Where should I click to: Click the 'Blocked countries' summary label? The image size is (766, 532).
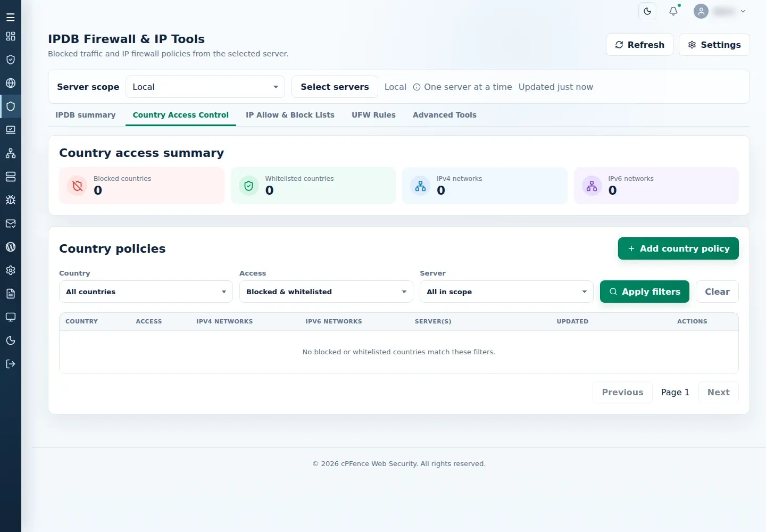coord(122,179)
